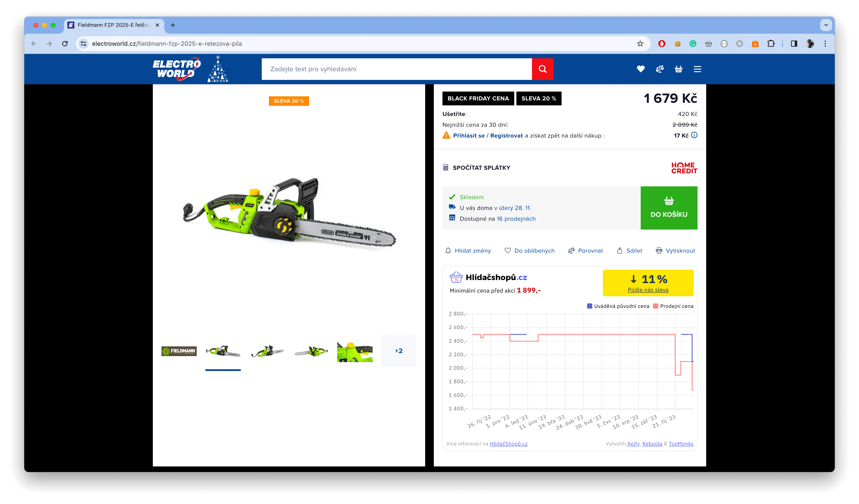Screen dimensions: 859x504
Task: Click the calculator icon beside SPOČÍTAT SPLÁTKY
Action: pyautogui.click(x=445, y=167)
